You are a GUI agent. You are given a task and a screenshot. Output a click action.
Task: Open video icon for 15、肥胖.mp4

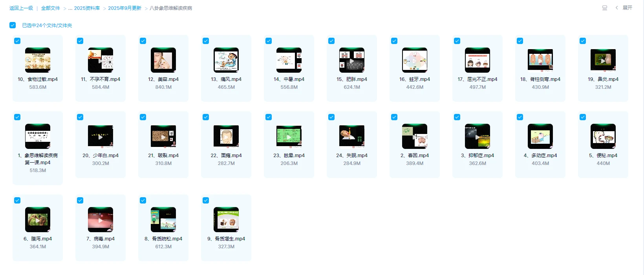tap(352, 60)
